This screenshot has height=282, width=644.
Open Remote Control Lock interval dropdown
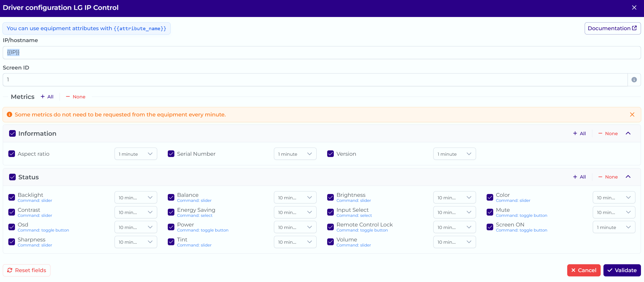[x=454, y=227]
